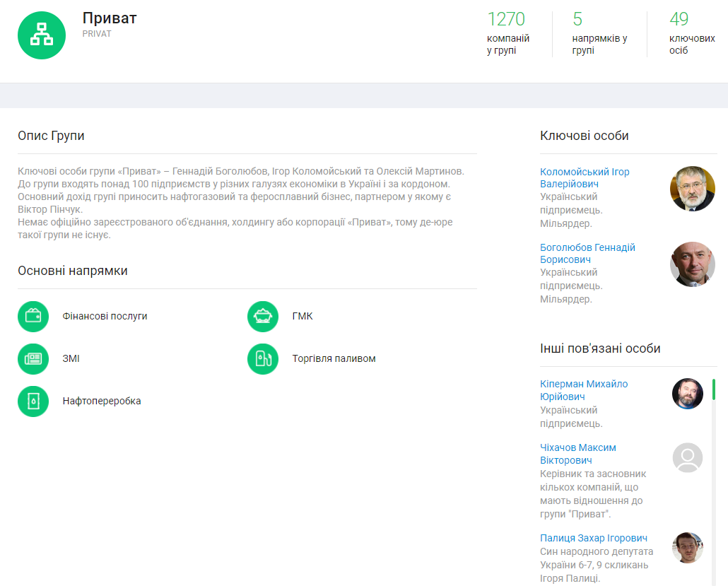Visit Палиця Захар Ігорович profile link
The width and height of the screenshot is (728, 586).
(x=593, y=538)
